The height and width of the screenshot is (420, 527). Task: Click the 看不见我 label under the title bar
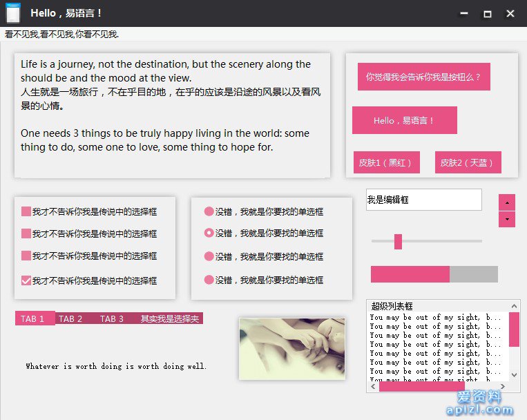pyautogui.click(x=62, y=35)
